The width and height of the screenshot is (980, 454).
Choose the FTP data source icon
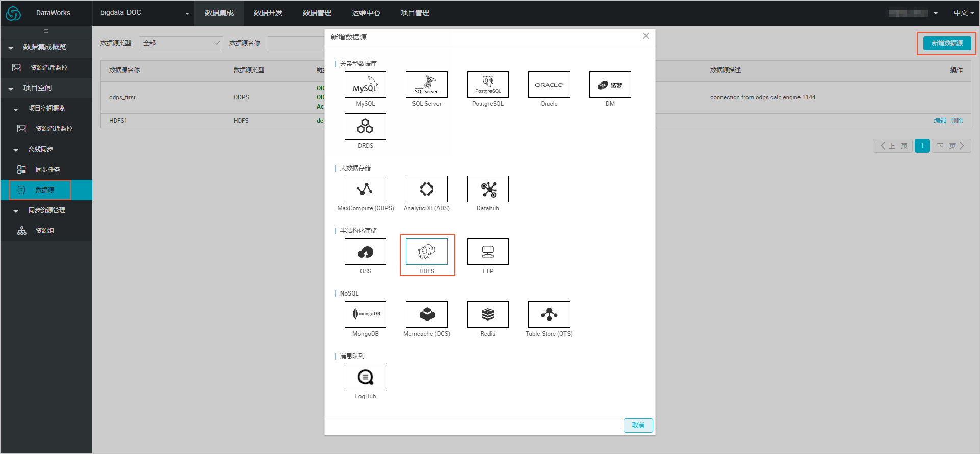(x=487, y=252)
